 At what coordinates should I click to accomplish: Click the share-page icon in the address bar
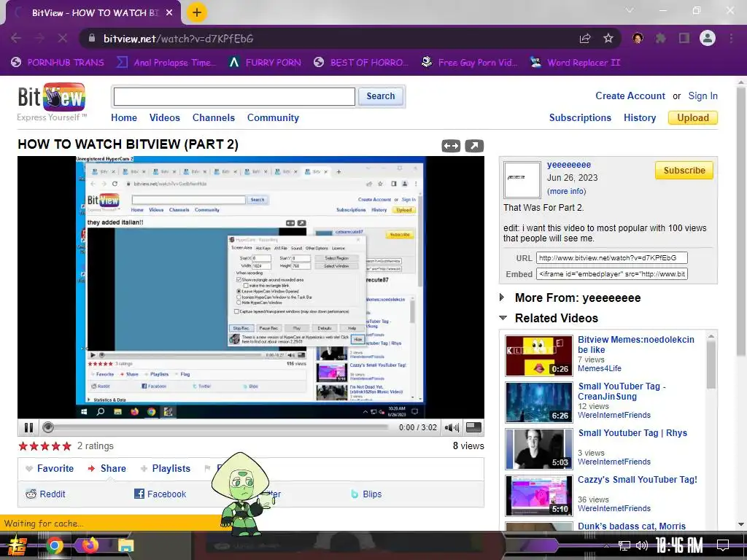coord(585,39)
